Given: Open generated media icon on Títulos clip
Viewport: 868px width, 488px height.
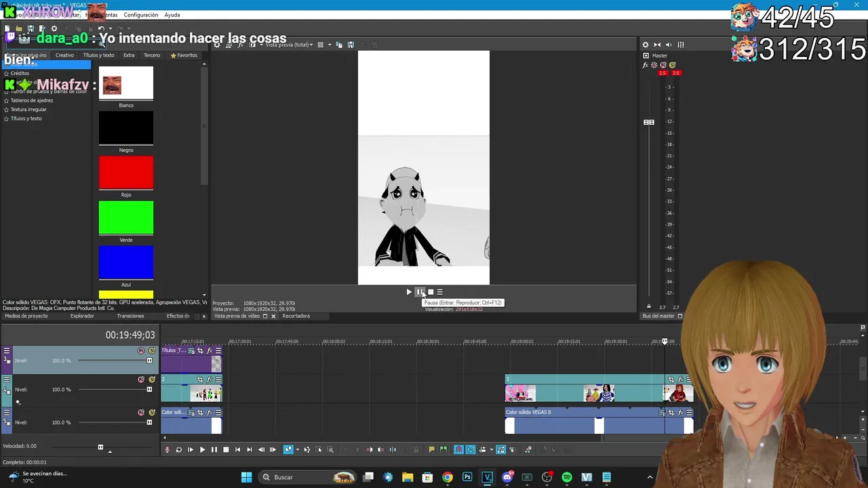Looking at the screenshot, I should tap(191, 350).
